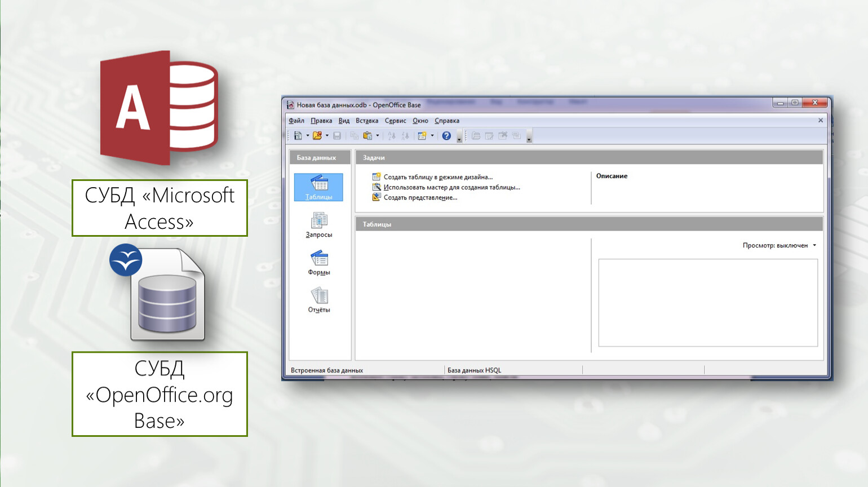The height and width of the screenshot is (487, 868).
Task: Open the Окно menu
Action: [420, 121]
